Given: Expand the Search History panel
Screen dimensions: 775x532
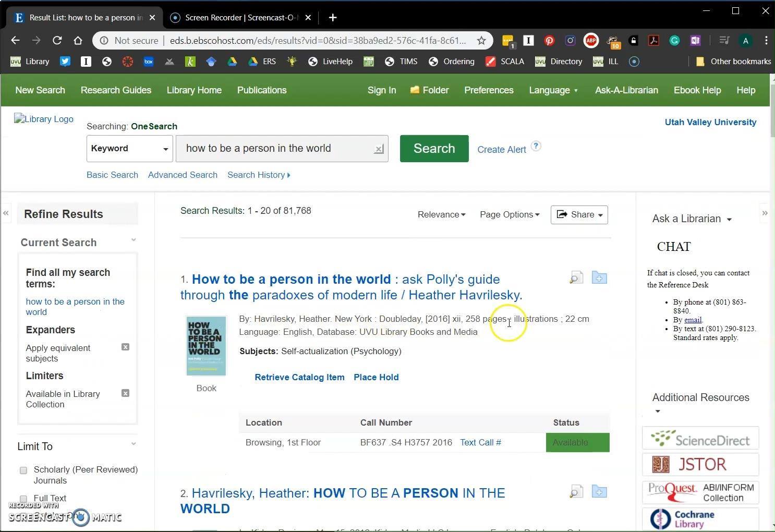Looking at the screenshot, I should pos(259,175).
